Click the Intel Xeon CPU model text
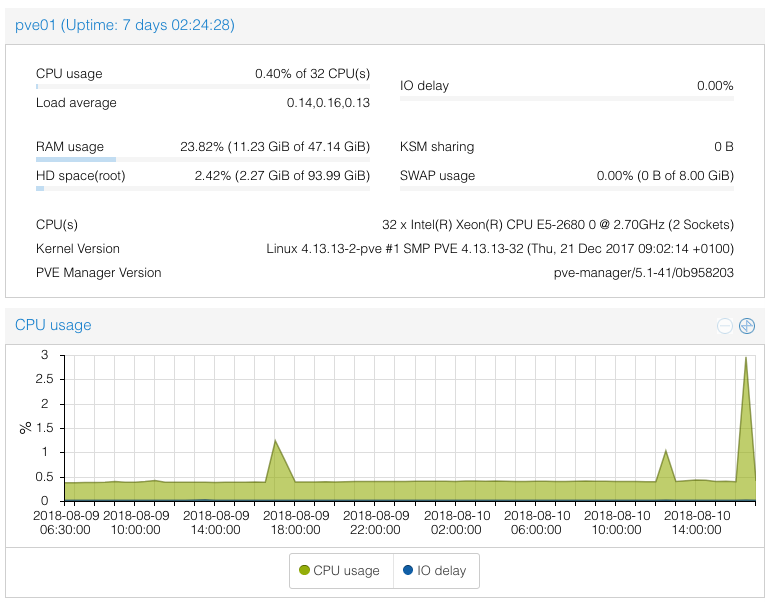 click(557, 225)
